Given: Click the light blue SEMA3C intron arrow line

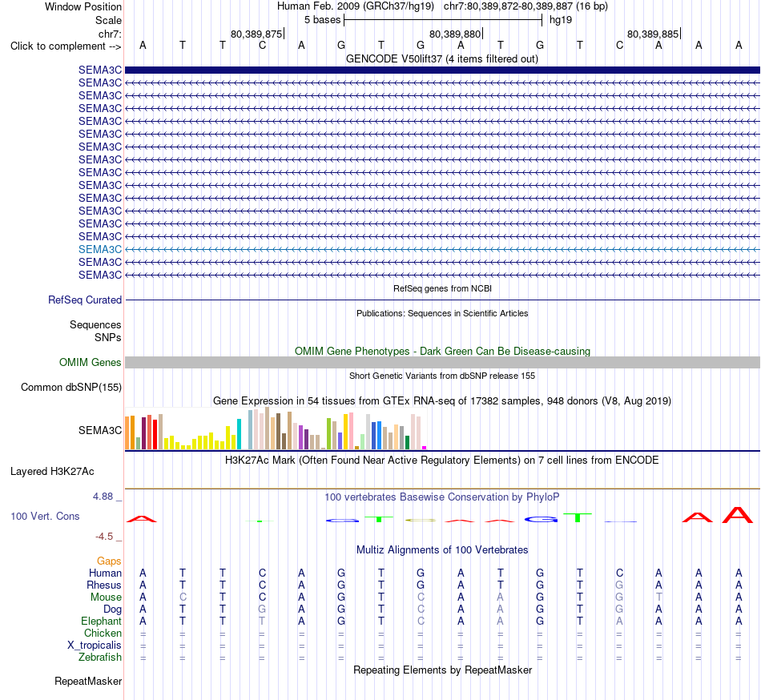Looking at the screenshot, I should pos(442,249).
